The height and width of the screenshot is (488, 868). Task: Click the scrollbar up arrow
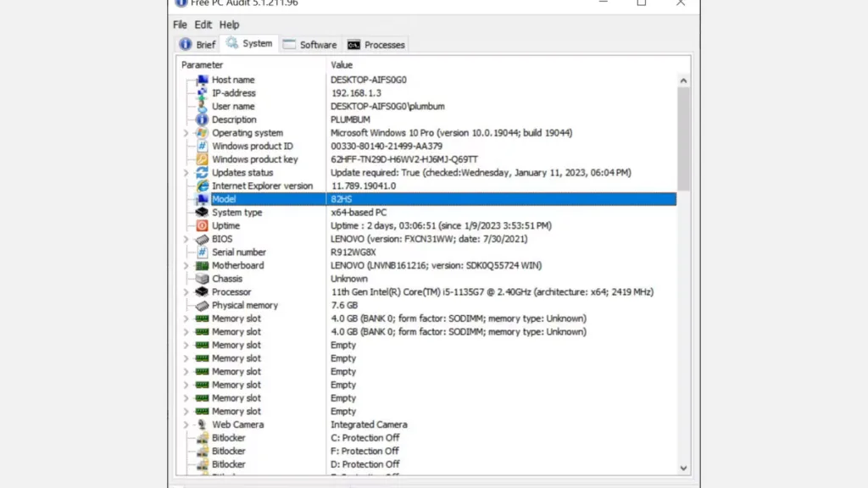684,80
